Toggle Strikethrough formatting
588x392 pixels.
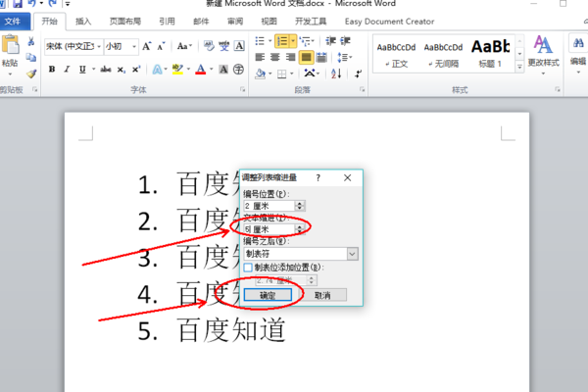click(106, 69)
